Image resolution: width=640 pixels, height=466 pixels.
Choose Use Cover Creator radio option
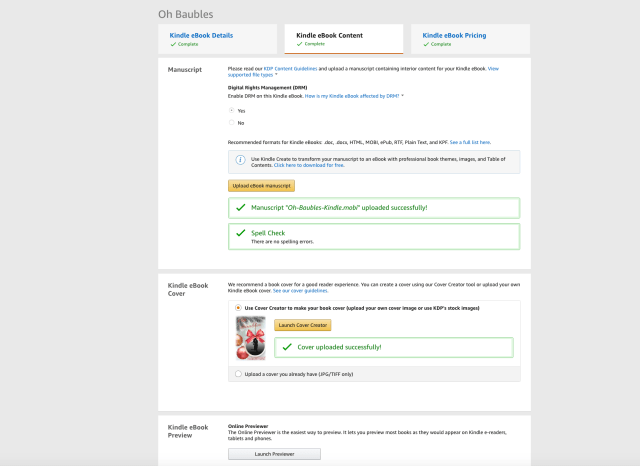click(237, 308)
